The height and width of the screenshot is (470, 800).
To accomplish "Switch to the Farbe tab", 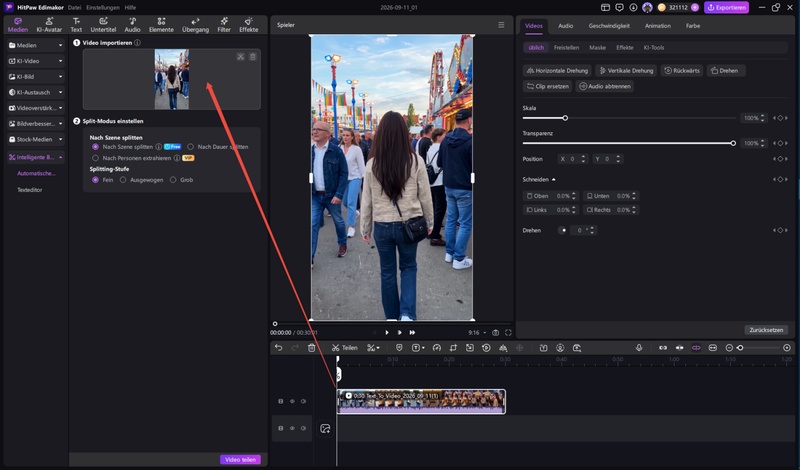I will [693, 26].
